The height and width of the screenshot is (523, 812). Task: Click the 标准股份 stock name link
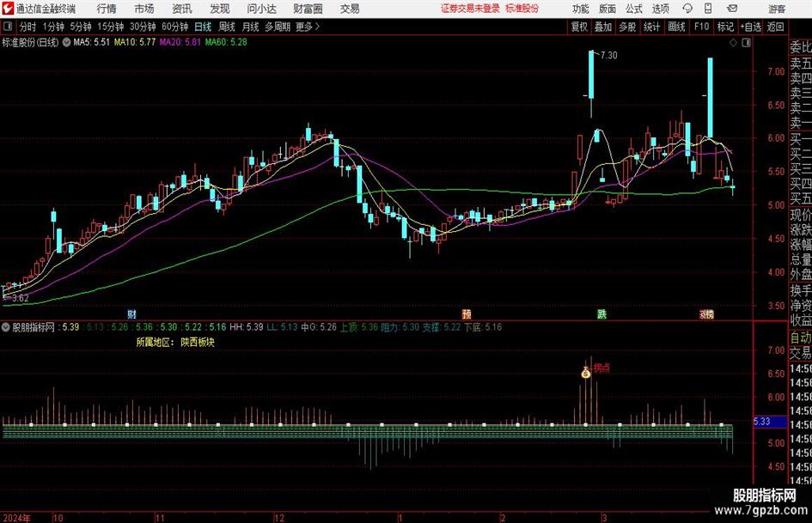click(x=522, y=9)
